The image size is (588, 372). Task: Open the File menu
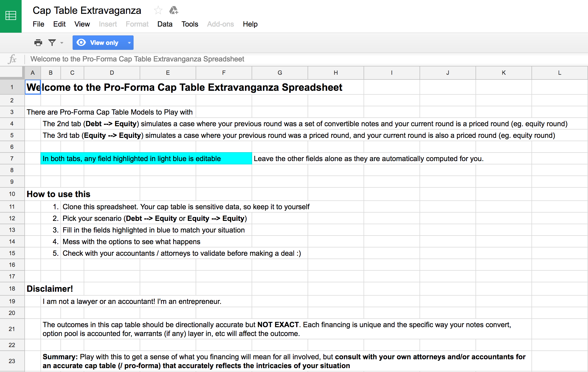pos(38,24)
